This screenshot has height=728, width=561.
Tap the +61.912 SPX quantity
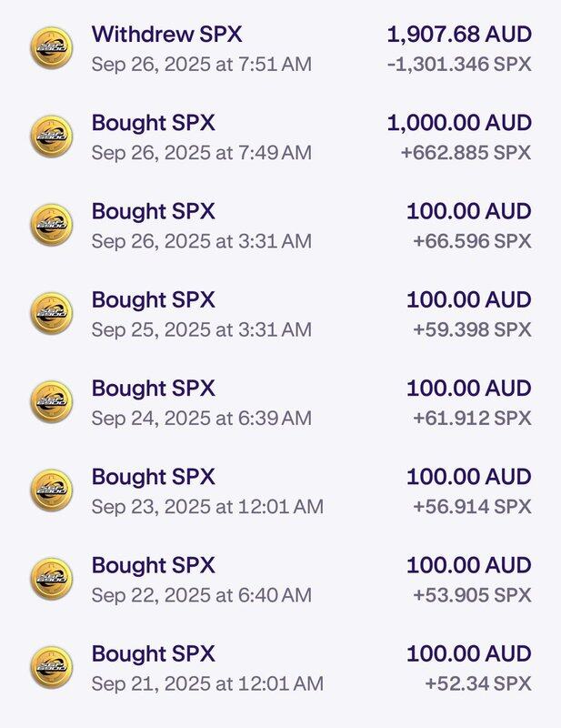coord(472,419)
